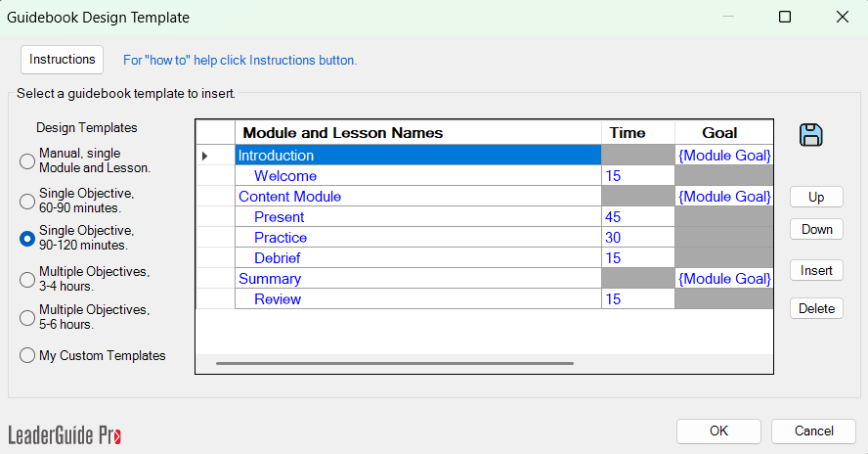This screenshot has width=868, height=454.
Task: Insert a new row with Insert button
Action: [x=816, y=270]
